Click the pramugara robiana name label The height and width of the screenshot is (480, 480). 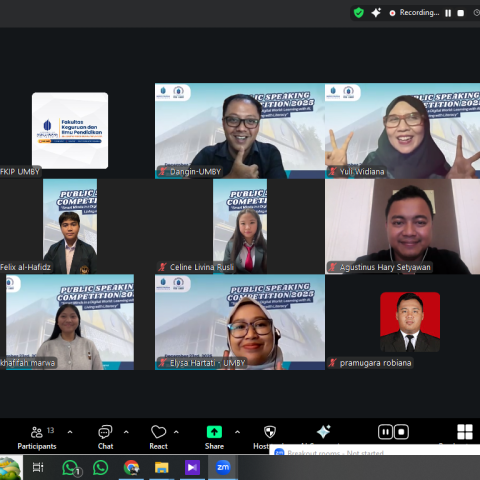(375, 363)
